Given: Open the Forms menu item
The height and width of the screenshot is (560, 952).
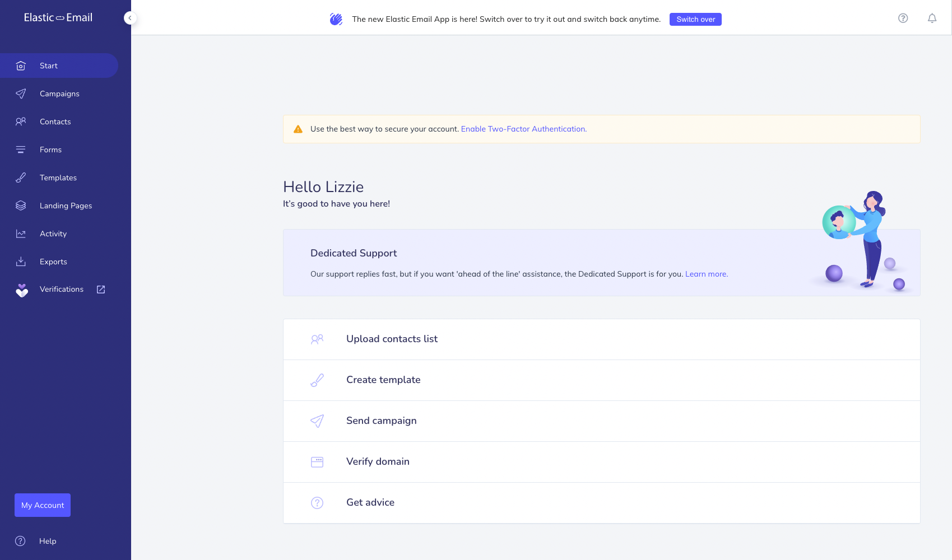Looking at the screenshot, I should [x=50, y=150].
